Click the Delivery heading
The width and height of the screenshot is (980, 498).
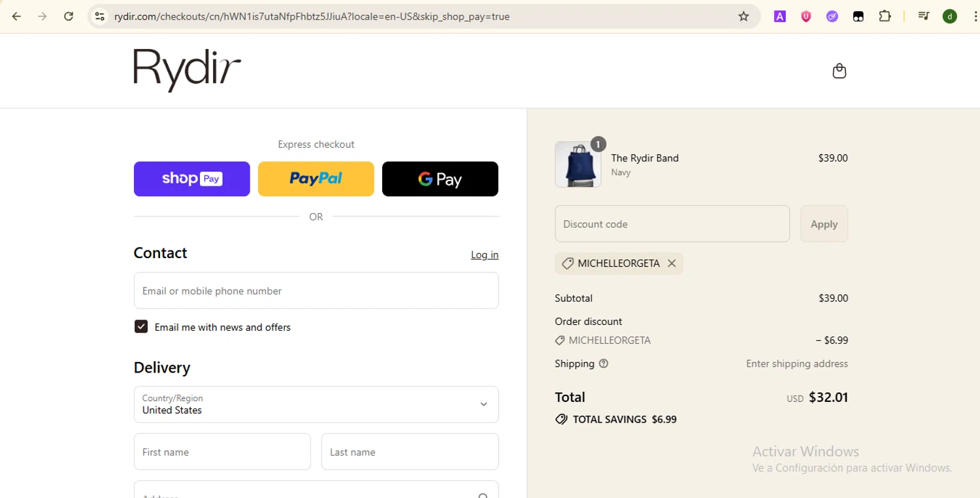[x=162, y=367]
